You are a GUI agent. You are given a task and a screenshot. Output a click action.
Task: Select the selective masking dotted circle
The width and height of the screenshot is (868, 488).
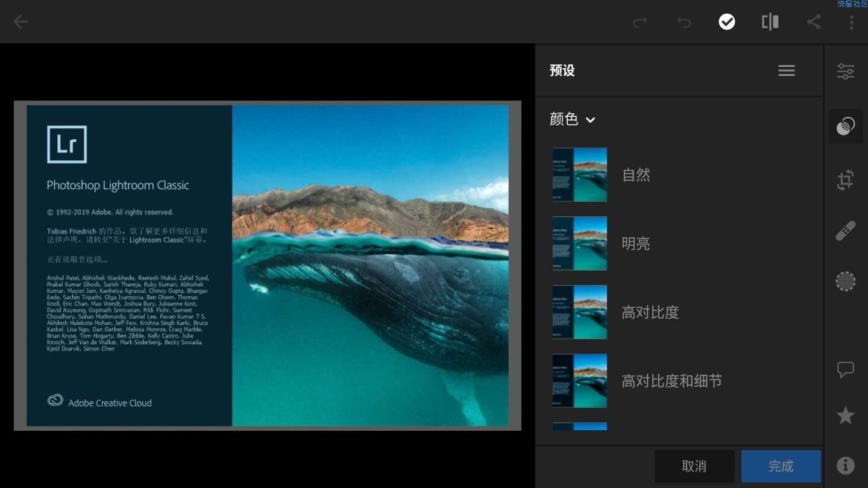coord(846,281)
